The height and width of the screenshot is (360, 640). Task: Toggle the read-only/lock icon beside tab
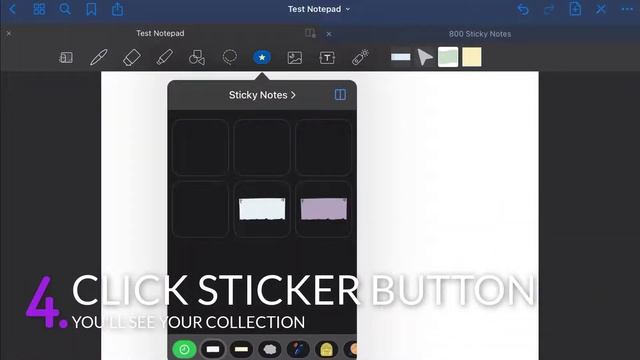(x=310, y=33)
